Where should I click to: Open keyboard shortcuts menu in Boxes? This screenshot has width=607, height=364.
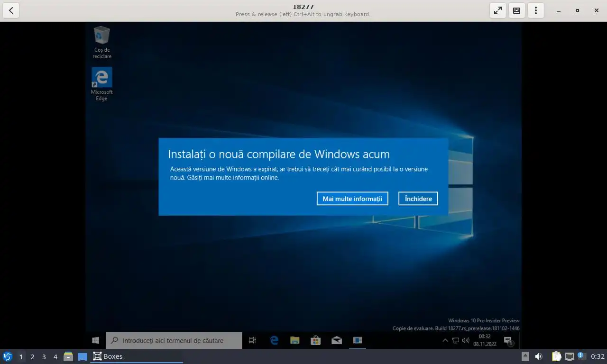(517, 10)
